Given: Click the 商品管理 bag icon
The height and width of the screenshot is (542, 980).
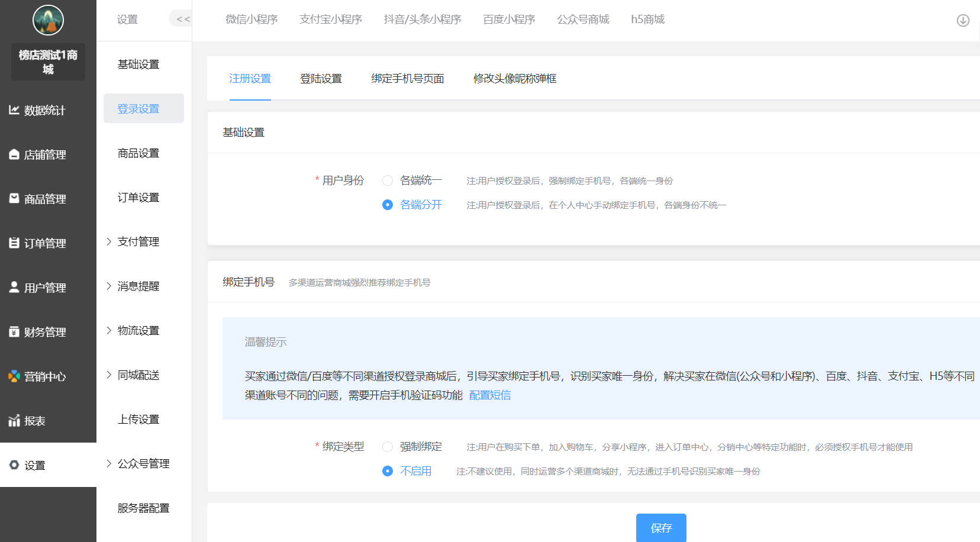Looking at the screenshot, I should point(14,199).
